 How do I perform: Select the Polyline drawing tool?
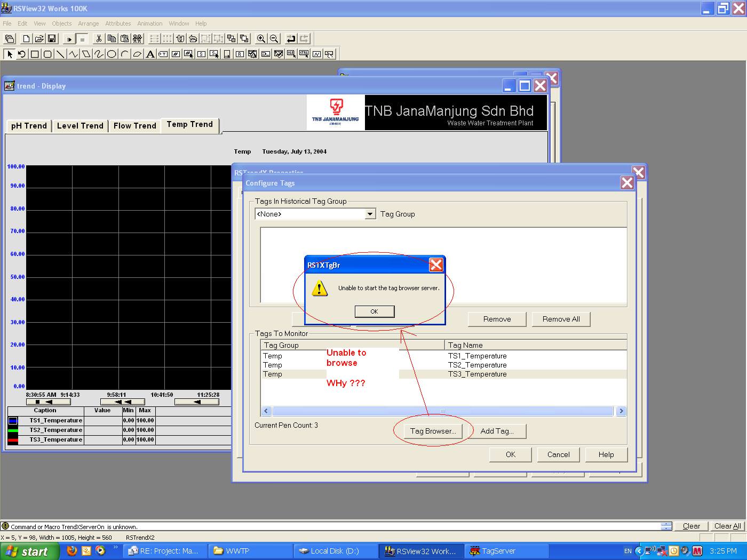[x=73, y=54]
